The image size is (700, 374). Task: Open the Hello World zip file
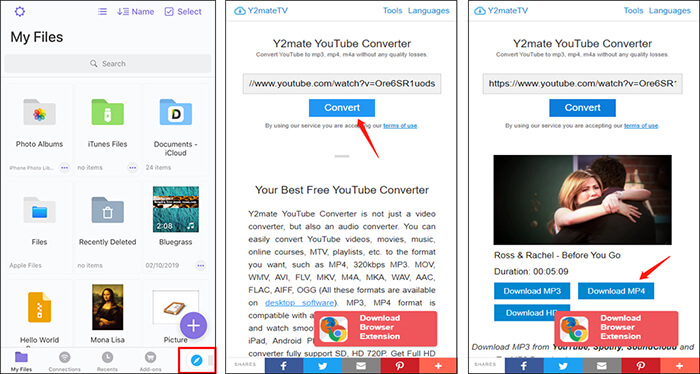(x=39, y=307)
